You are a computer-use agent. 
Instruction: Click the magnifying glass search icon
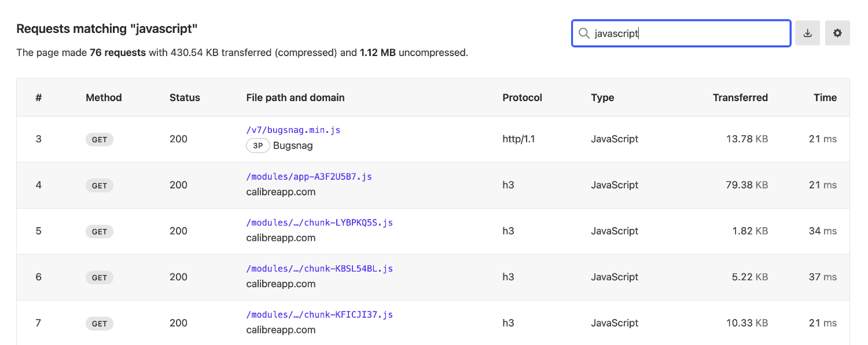click(584, 33)
